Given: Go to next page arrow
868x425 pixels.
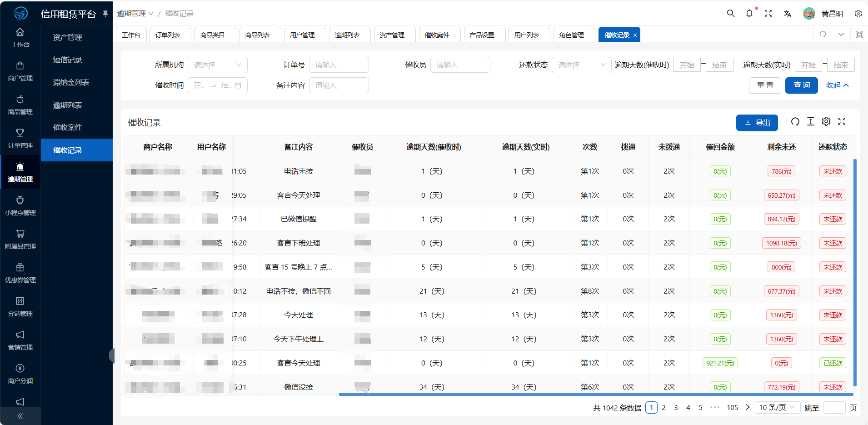Looking at the screenshot, I should pyautogui.click(x=748, y=407).
